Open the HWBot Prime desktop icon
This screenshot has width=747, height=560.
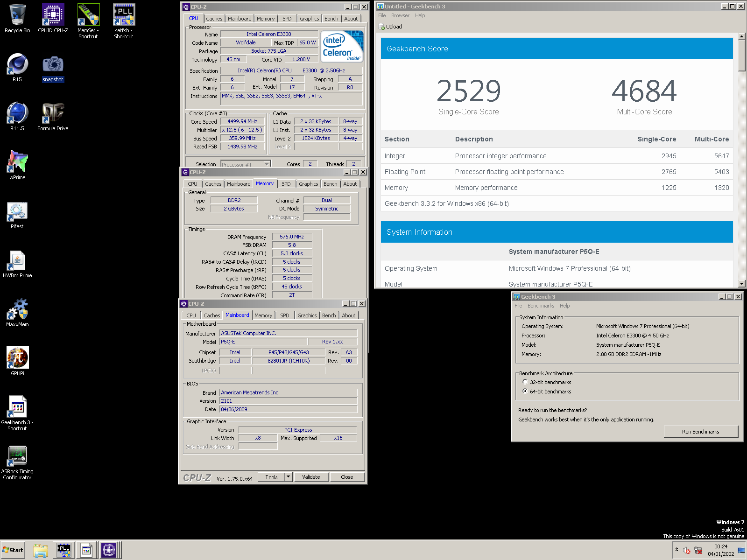17,263
